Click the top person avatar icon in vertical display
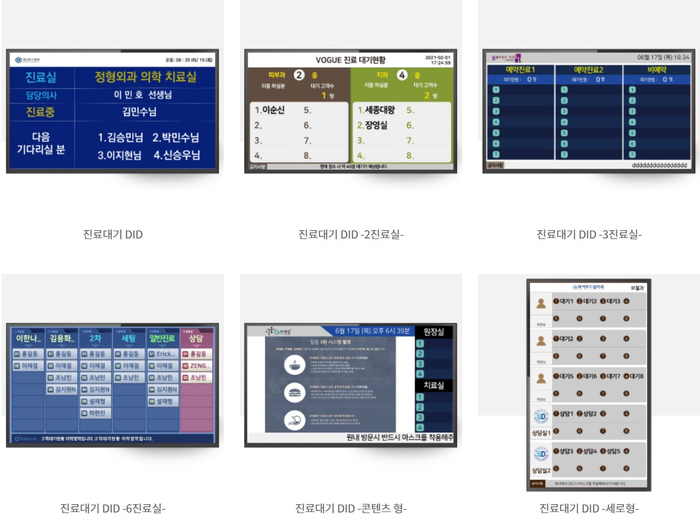The height and width of the screenshot is (524, 700). [x=539, y=303]
